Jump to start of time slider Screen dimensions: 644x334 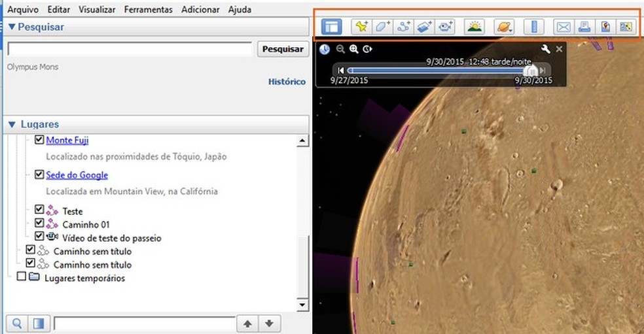[x=341, y=71]
